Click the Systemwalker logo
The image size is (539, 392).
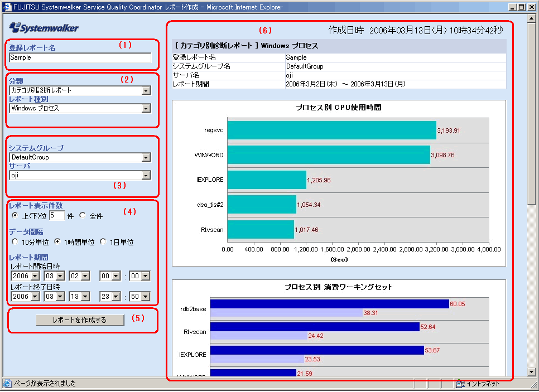pyautogui.click(x=44, y=27)
